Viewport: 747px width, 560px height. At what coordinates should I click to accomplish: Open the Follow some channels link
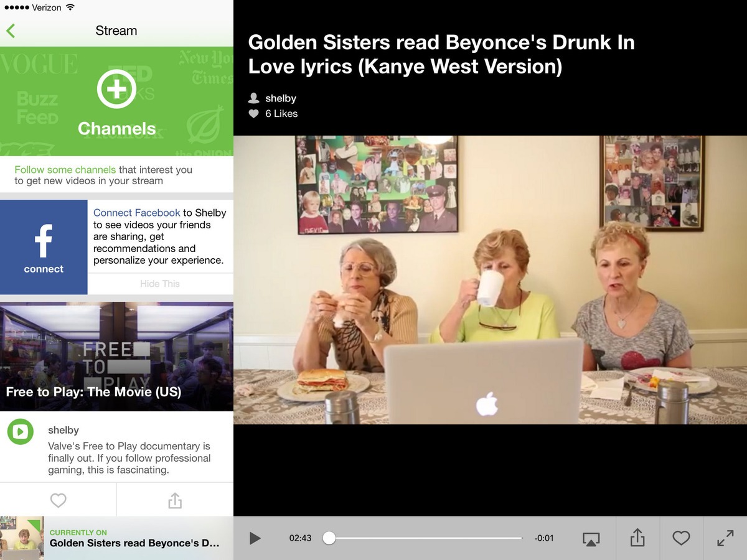[x=65, y=170]
